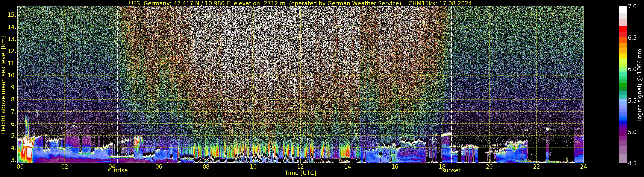Click the 'log(rc-signal) @ 1064 nm' colorbar label
This screenshot has width=644, height=177.
(x=639, y=85)
